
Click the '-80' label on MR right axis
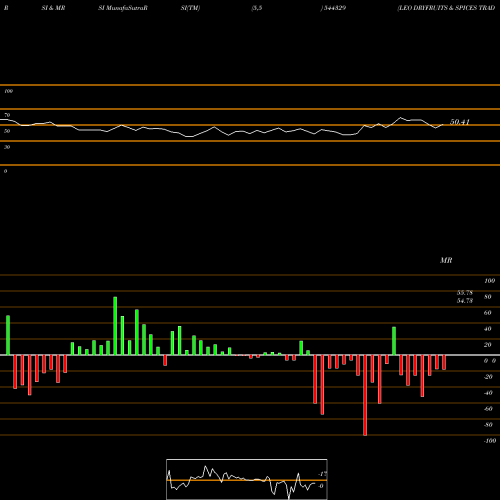point(488,425)
